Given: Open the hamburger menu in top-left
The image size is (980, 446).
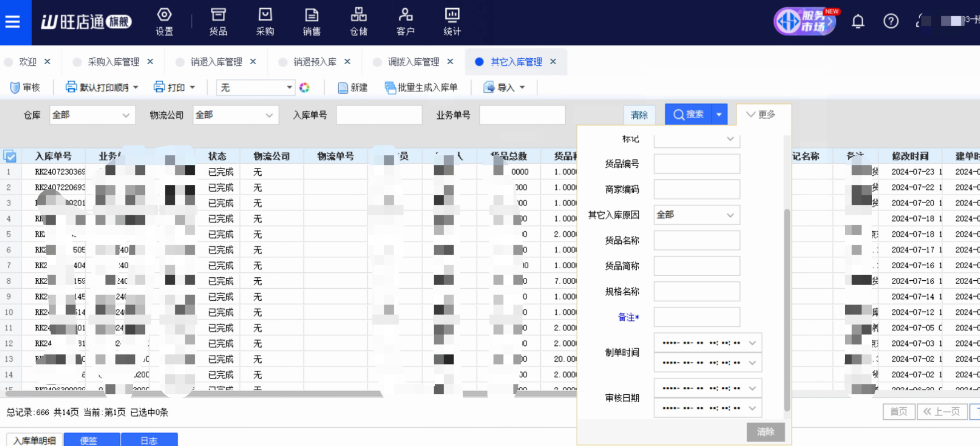Looking at the screenshot, I should [12, 22].
